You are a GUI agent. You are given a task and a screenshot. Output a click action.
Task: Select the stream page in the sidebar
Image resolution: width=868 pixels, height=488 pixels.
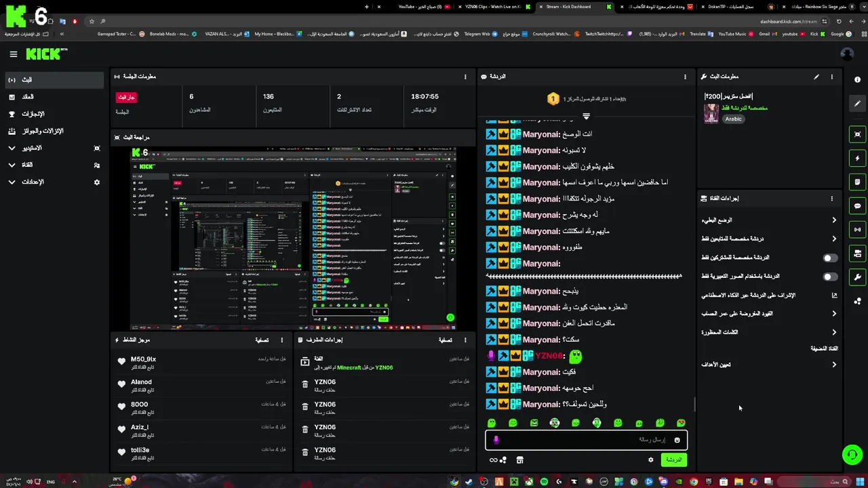coord(54,80)
